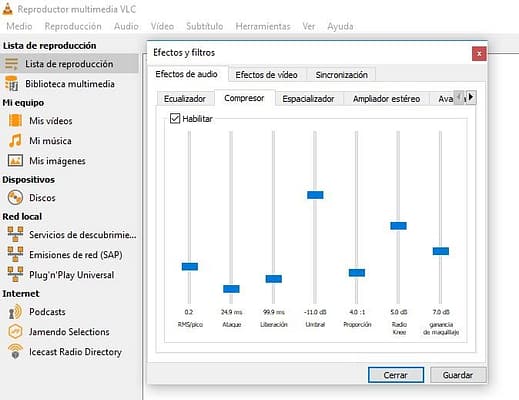Image resolution: width=519 pixels, height=400 pixels.
Task: Toggle the Habilitar compressor checkbox
Action: click(x=175, y=118)
